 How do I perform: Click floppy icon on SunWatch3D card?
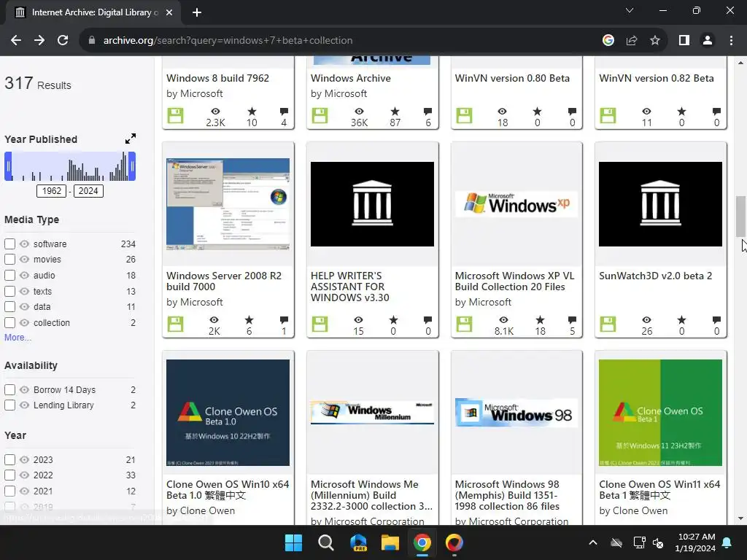(608, 324)
